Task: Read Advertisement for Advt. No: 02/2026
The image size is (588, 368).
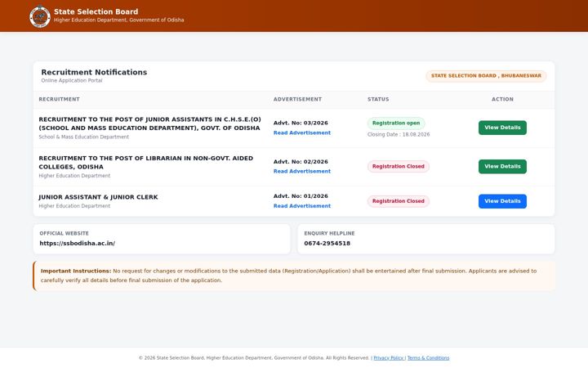Action: [x=302, y=171]
